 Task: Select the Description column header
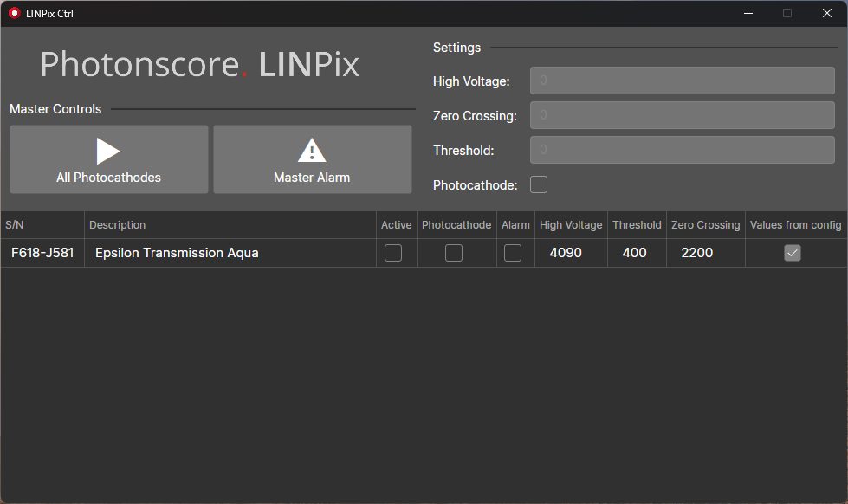pos(230,225)
